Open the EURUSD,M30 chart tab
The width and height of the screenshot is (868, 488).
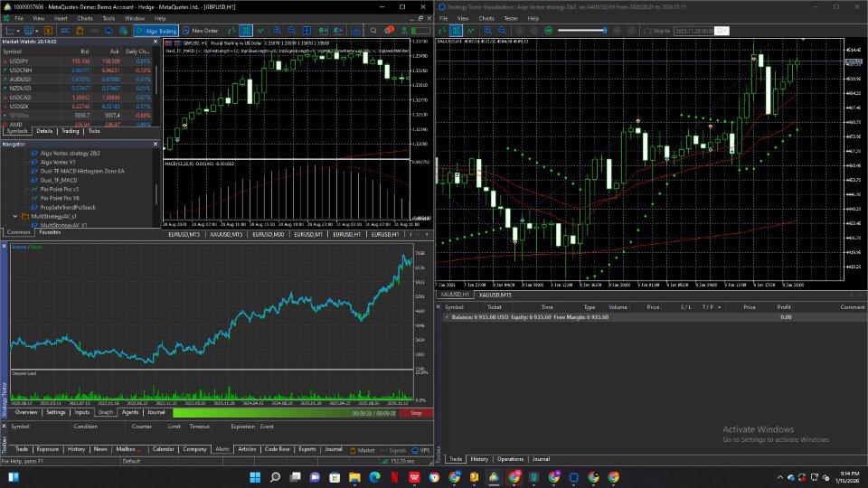pyautogui.click(x=268, y=235)
